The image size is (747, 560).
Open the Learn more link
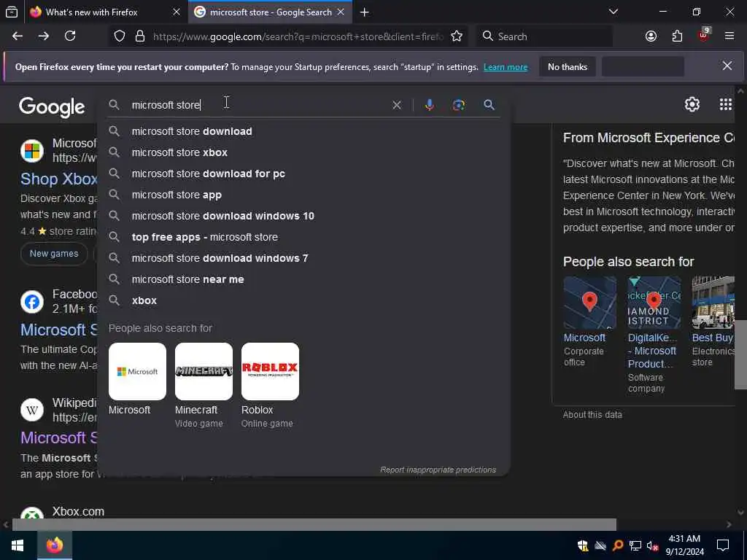[506, 67]
